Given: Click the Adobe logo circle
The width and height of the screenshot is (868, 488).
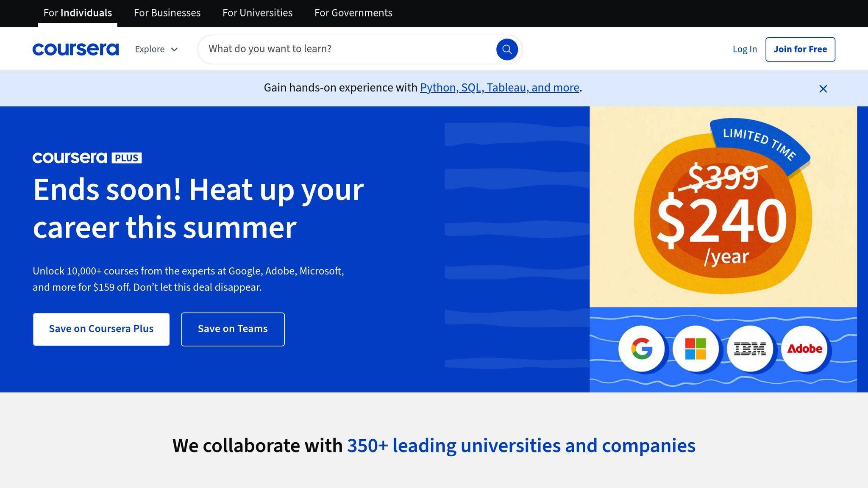Looking at the screenshot, I should tap(804, 349).
